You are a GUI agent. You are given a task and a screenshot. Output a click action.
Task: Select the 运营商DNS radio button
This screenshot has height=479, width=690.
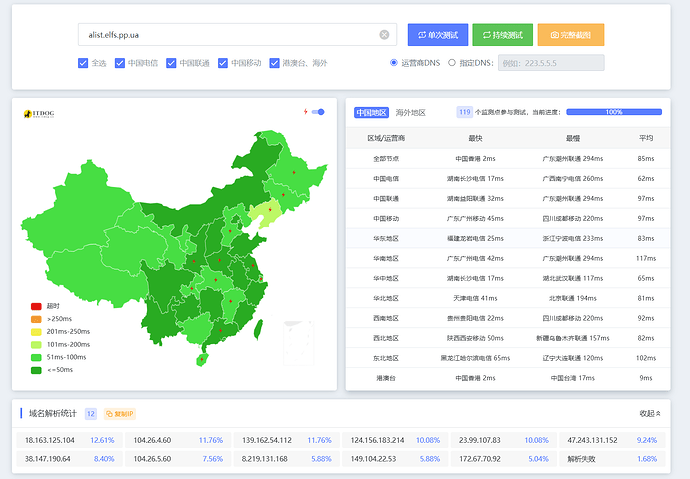click(394, 62)
